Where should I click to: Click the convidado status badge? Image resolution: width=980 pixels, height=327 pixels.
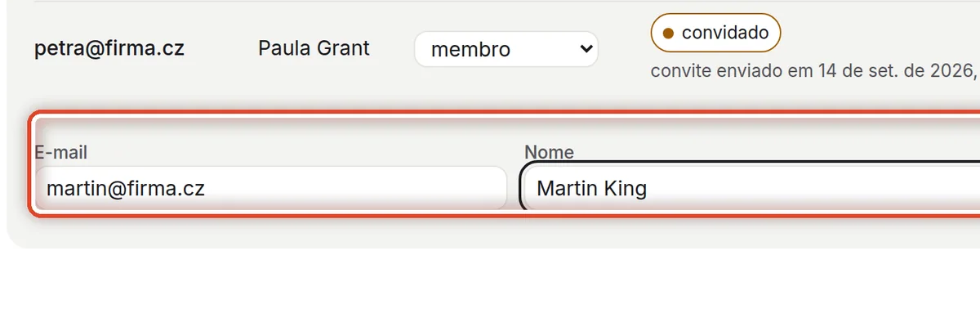pos(715,33)
